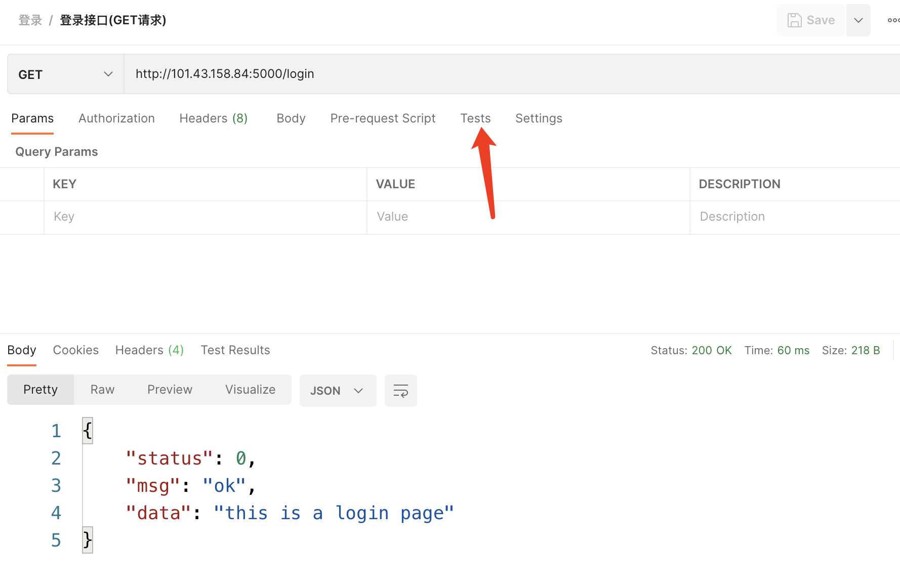Open the three-dots more actions menu
Image resolution: width=900 pixels, height=588 pixels.
(x=893, y=20)
